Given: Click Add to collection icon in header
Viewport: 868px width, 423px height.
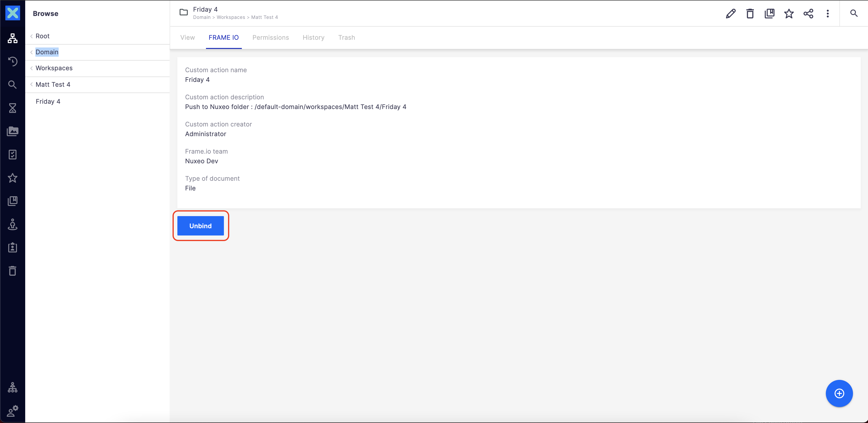Looking at the screenshot, I should tap(769, 14).
